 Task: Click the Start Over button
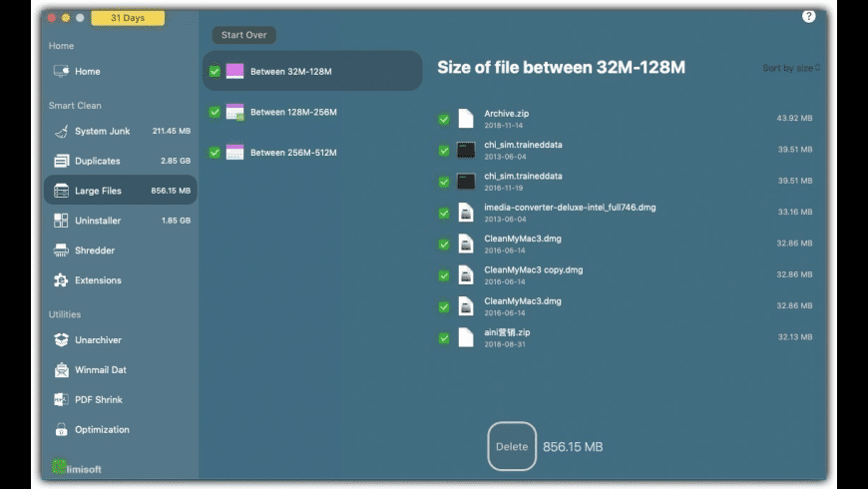[x=244, y=35]
